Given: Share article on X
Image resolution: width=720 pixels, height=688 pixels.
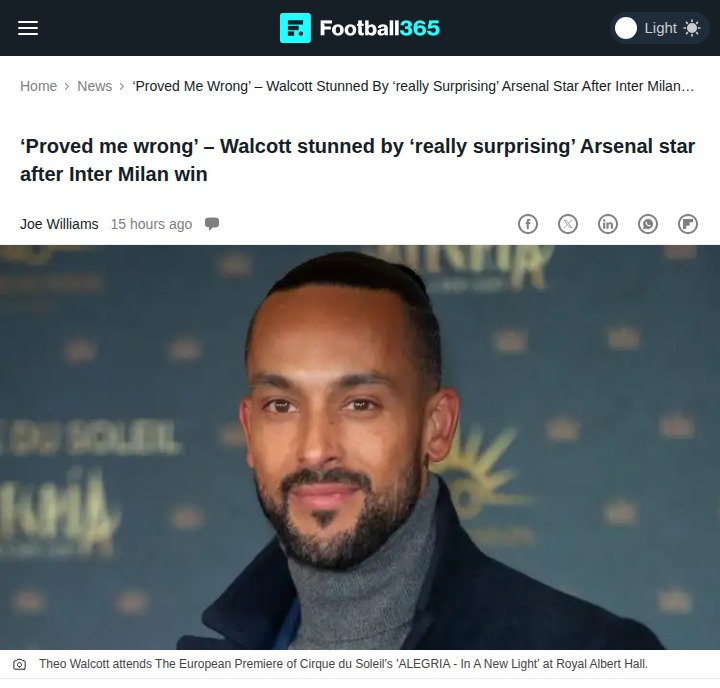Looking at the screenshot, I should [568, 224].
